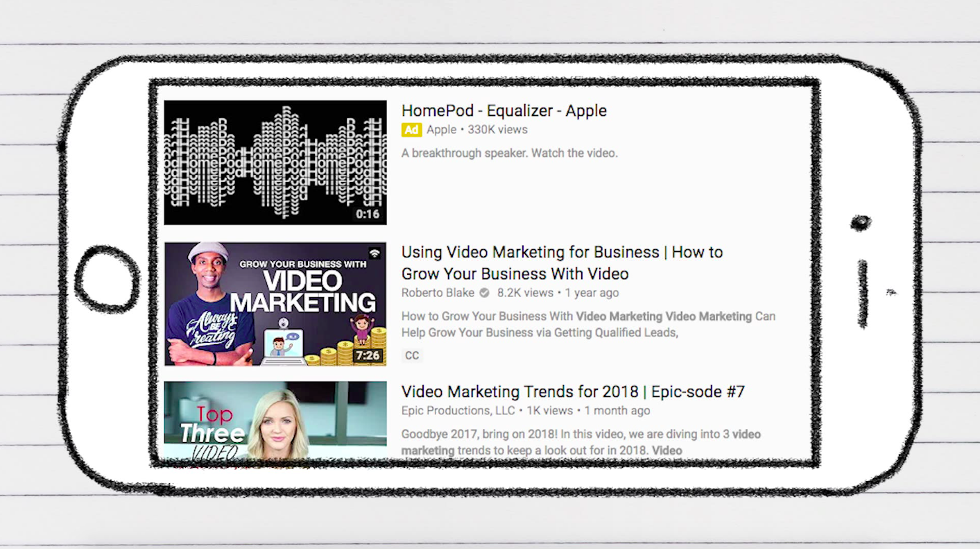Click the 0:16 duration badge
980x549 pixels.
coord(368,214)
